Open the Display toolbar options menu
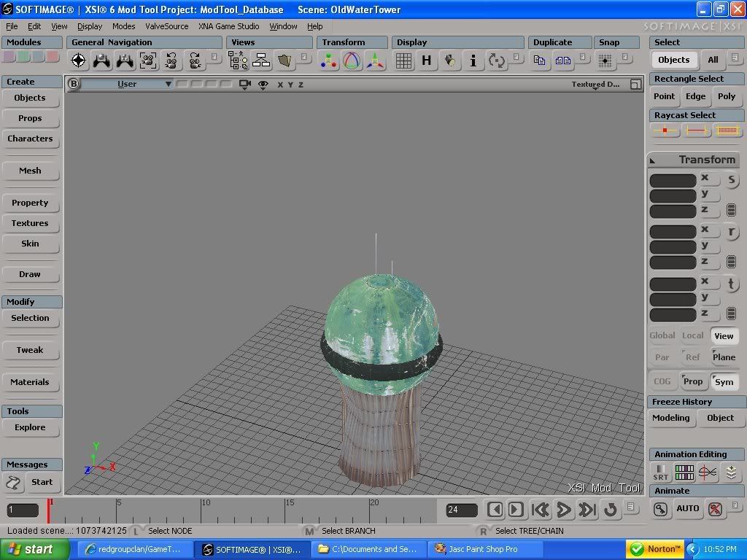 [x=516, y=57]
